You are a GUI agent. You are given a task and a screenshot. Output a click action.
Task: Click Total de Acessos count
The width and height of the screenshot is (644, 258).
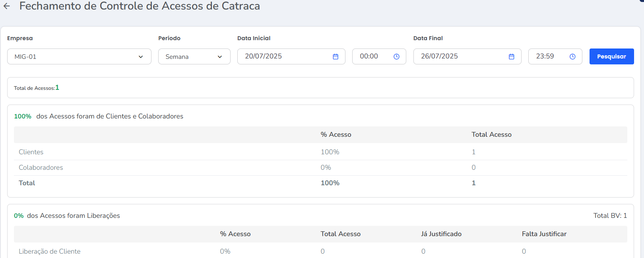click(57, 87)
